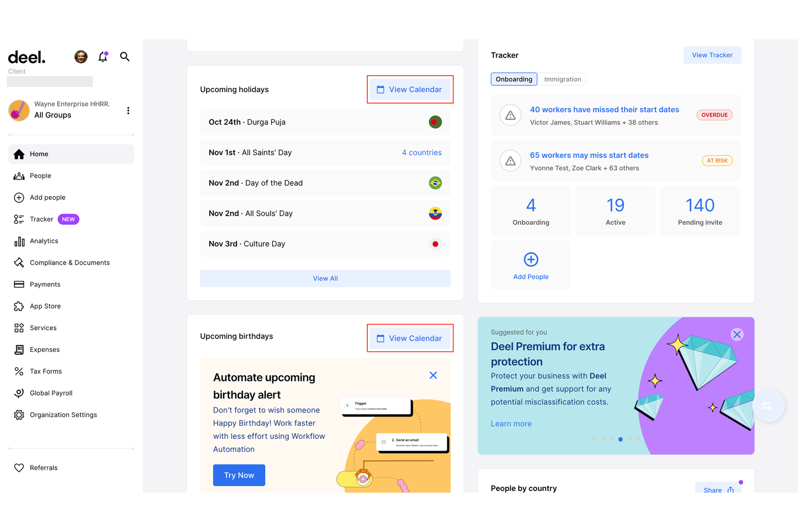This screenshot has width=798, height=532.
Task: Open the Compliance & Documents section
Action: (70, 262)
